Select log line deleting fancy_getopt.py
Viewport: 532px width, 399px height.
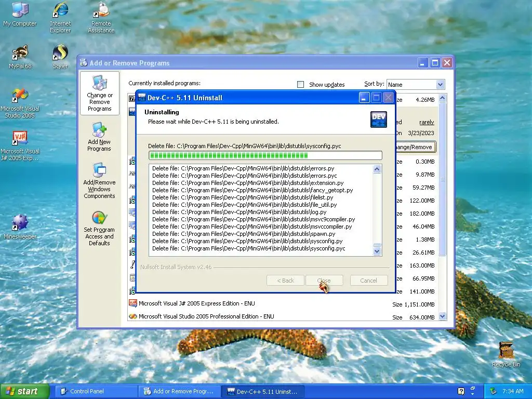252,190
